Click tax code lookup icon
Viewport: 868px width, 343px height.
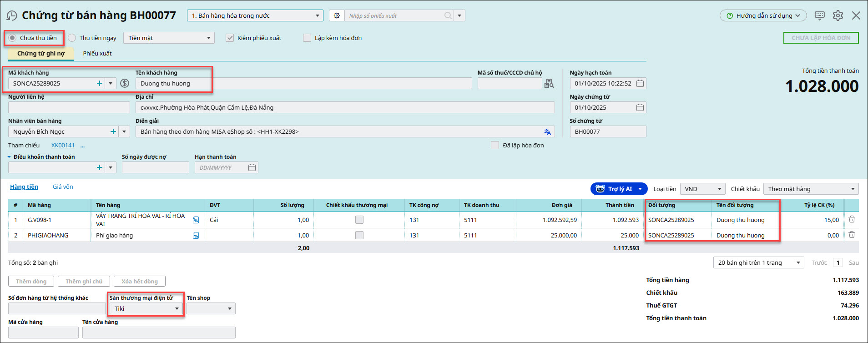(549, 83)
